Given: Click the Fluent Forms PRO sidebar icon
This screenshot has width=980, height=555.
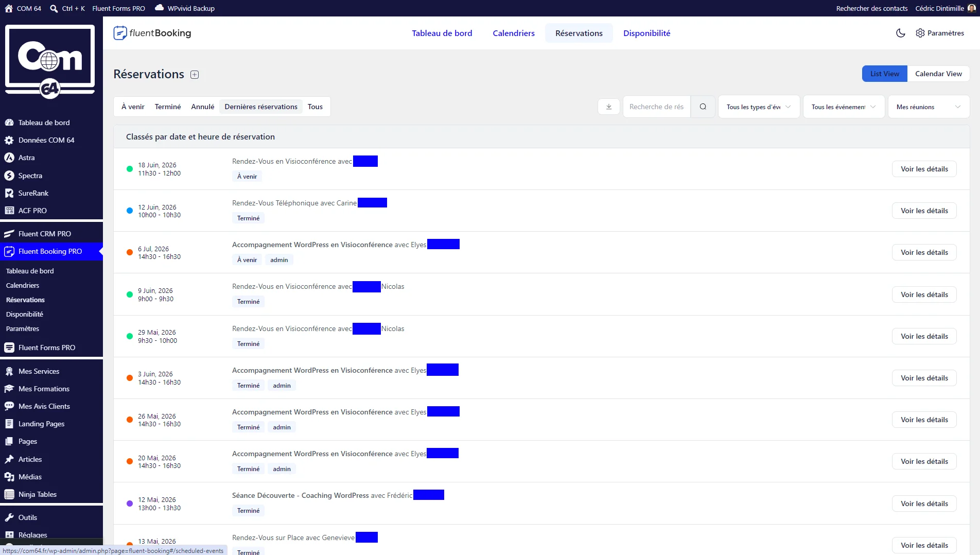Looking at the screenshot, I should (9, 348).
